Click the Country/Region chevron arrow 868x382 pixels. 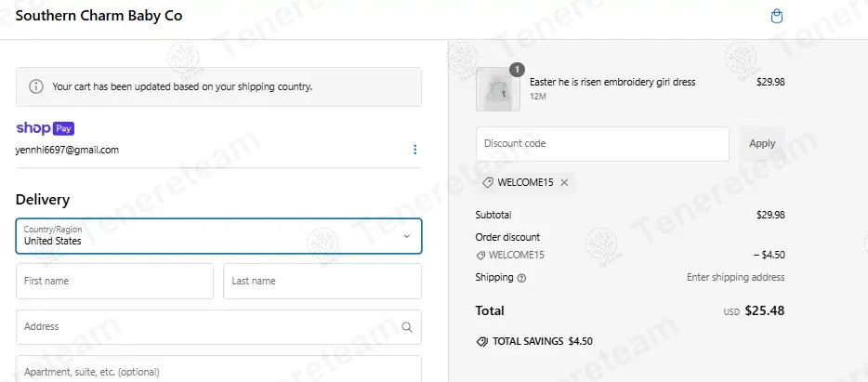click(x=407, y=236)
